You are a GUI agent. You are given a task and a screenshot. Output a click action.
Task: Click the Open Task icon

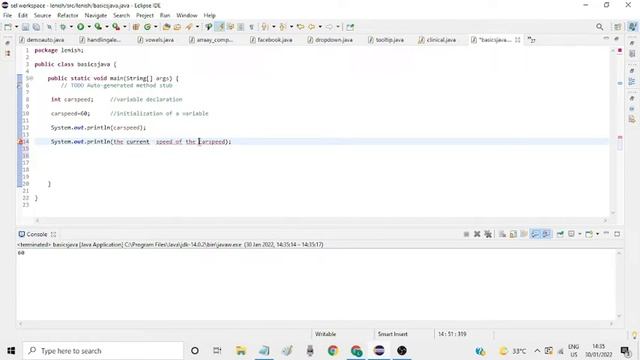pos(178,27)
